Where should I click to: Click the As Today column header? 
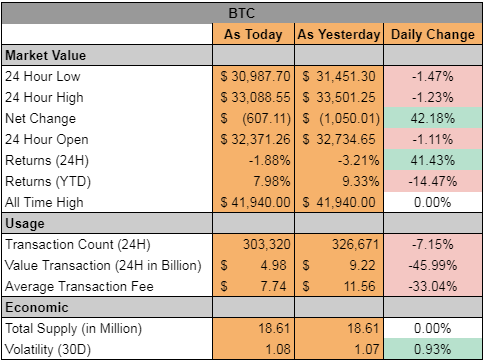(253, 34)
